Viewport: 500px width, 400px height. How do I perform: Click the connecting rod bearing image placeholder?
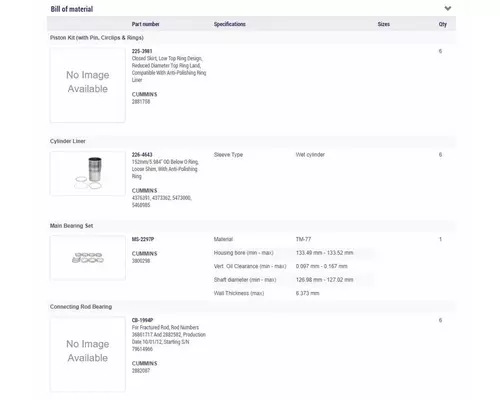tap(88, 354)
